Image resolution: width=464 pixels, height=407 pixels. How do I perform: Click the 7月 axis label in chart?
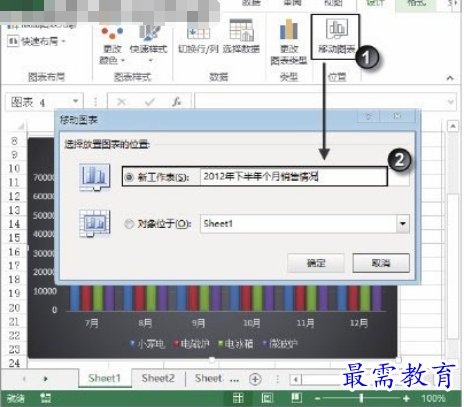point(92,323)
